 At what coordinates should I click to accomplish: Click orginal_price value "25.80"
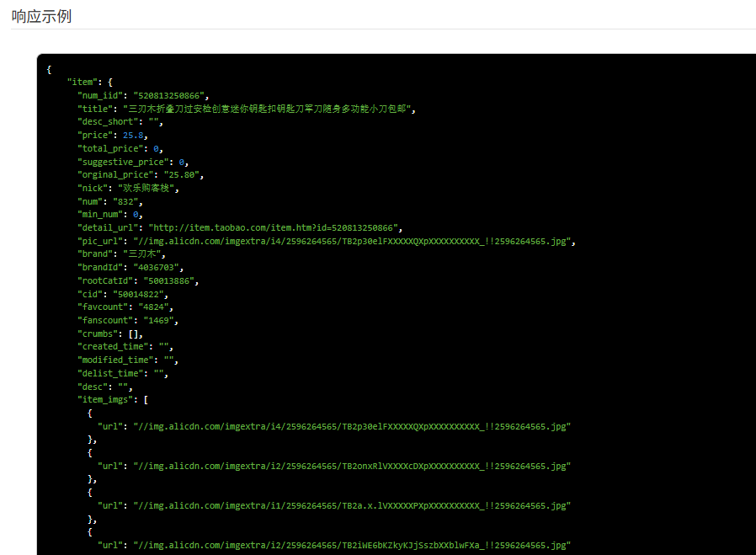[x=181, y=175]
